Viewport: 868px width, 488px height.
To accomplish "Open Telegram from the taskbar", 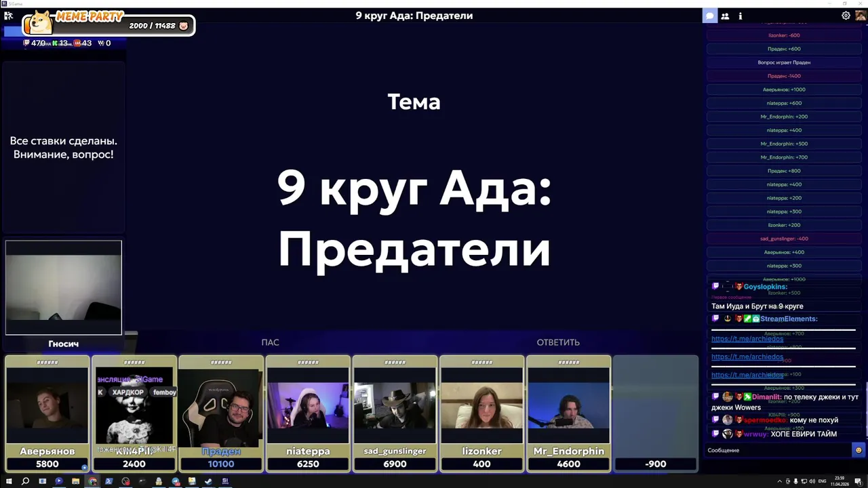I will click(x=176, y=481).
